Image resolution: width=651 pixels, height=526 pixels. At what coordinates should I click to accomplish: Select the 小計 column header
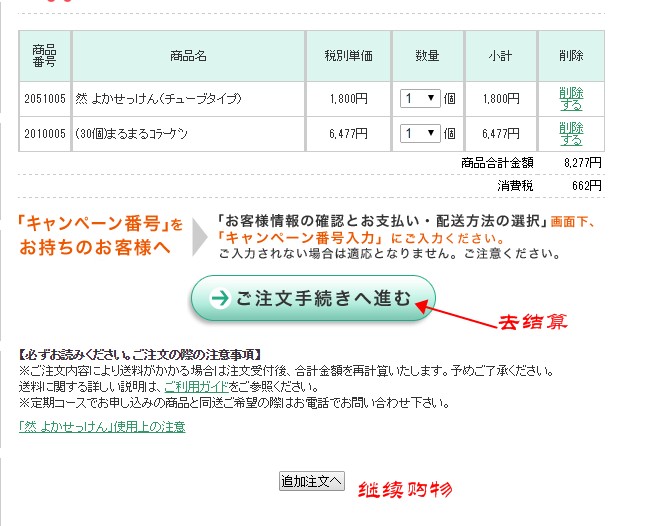(x=500, y=56)
